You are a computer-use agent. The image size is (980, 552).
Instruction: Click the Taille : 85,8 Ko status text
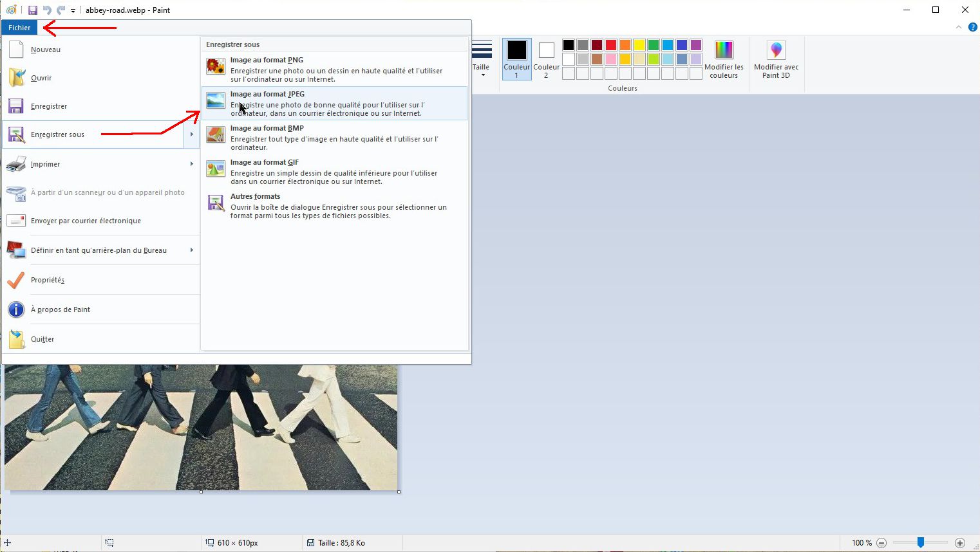[x=341, y=543]
